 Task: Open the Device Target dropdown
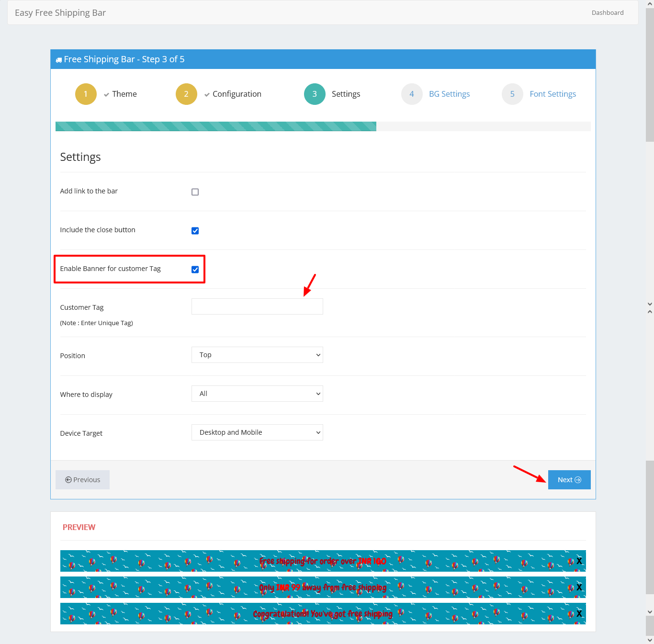(x=257, y=432)
